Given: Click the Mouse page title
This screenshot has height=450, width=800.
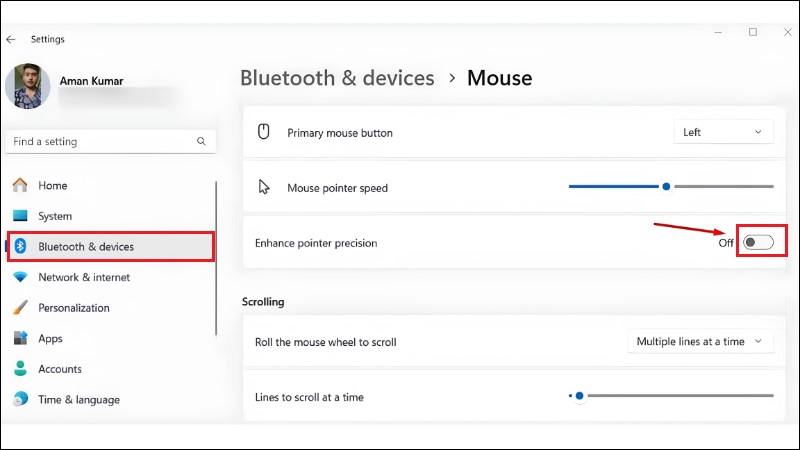Looking at the screenshot, I should click(x=499, y=78).
